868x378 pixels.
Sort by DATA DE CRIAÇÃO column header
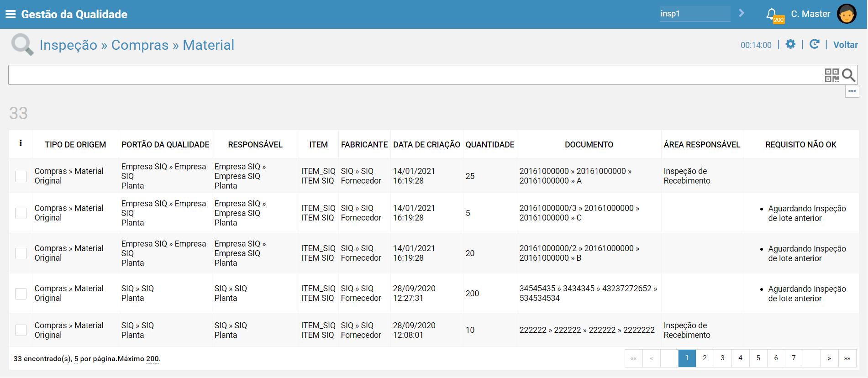(426, 145)
